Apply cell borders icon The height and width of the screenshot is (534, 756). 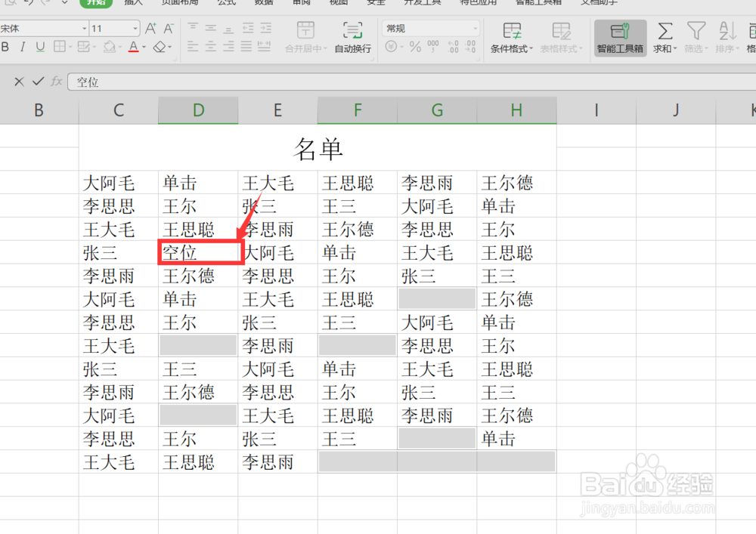pos(59,47)
